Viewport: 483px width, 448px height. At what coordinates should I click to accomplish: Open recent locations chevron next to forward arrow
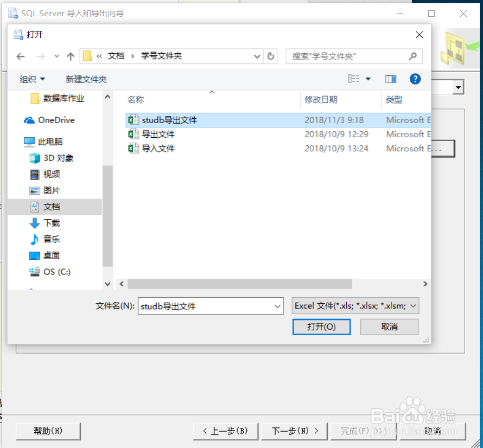click(x=56, y=56)
